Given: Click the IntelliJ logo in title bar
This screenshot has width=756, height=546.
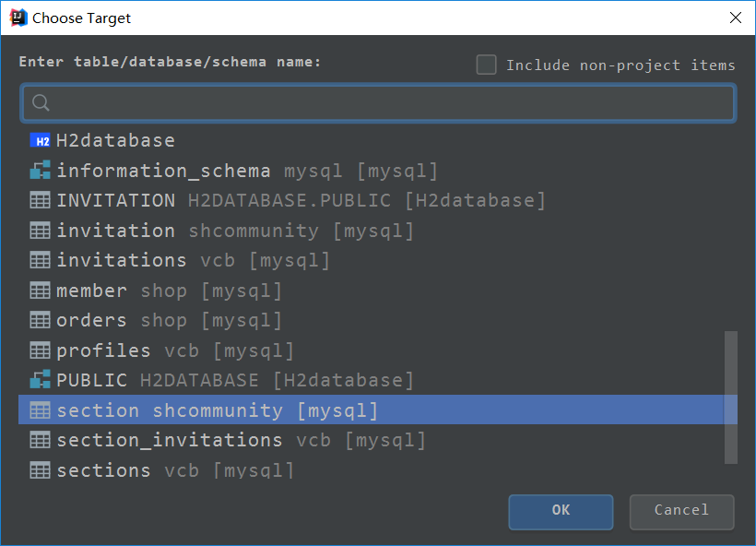Looking at the screenshot, I should pyautogui.click(x=18, y=18).
